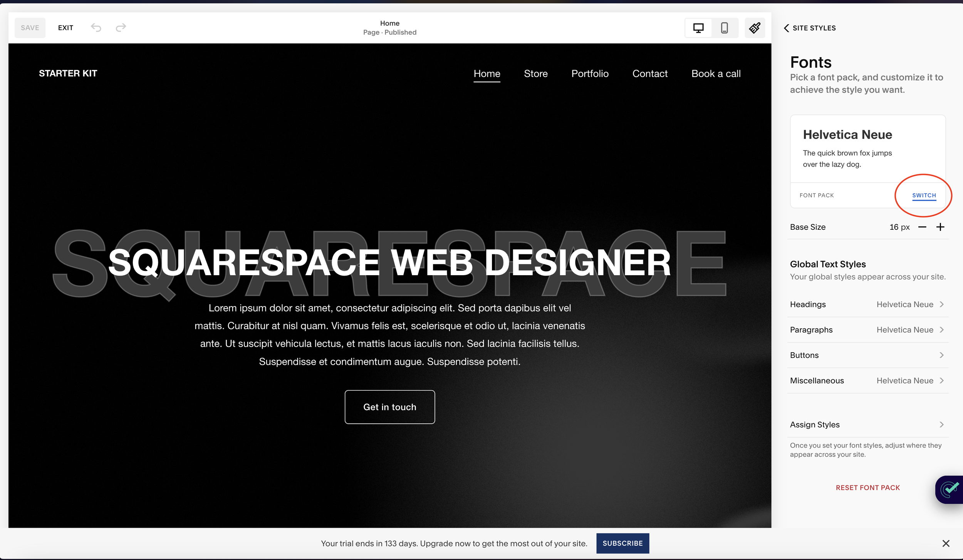The height and width of the screenshot is (560, 963).
Task: Expand Paragraphs font settings
Action: [867, 330]
